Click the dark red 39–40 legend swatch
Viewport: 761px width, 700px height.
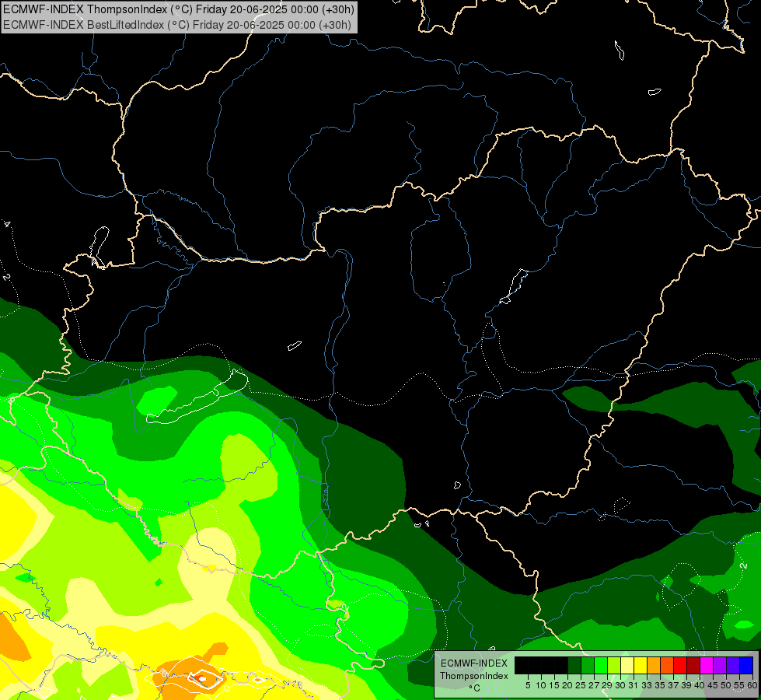point(693,665)
